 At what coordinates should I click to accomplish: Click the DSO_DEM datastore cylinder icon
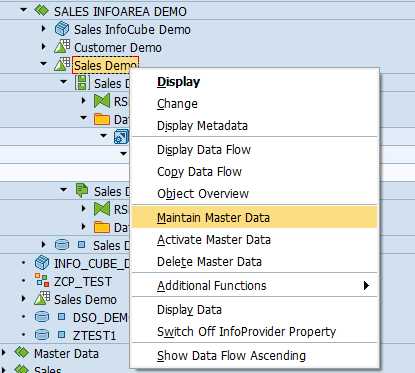(42, 317)
